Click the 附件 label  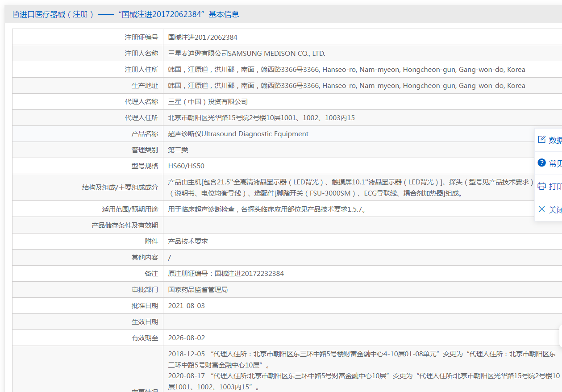[x=151, y=242]
